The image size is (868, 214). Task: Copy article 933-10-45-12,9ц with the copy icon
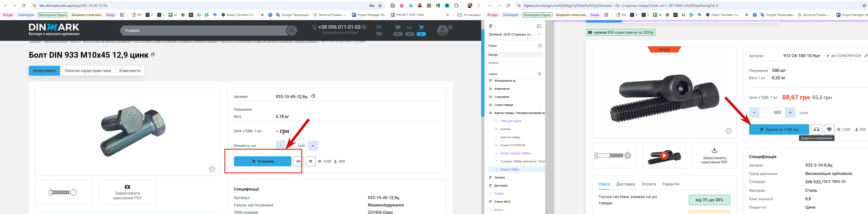coord(313,96)
